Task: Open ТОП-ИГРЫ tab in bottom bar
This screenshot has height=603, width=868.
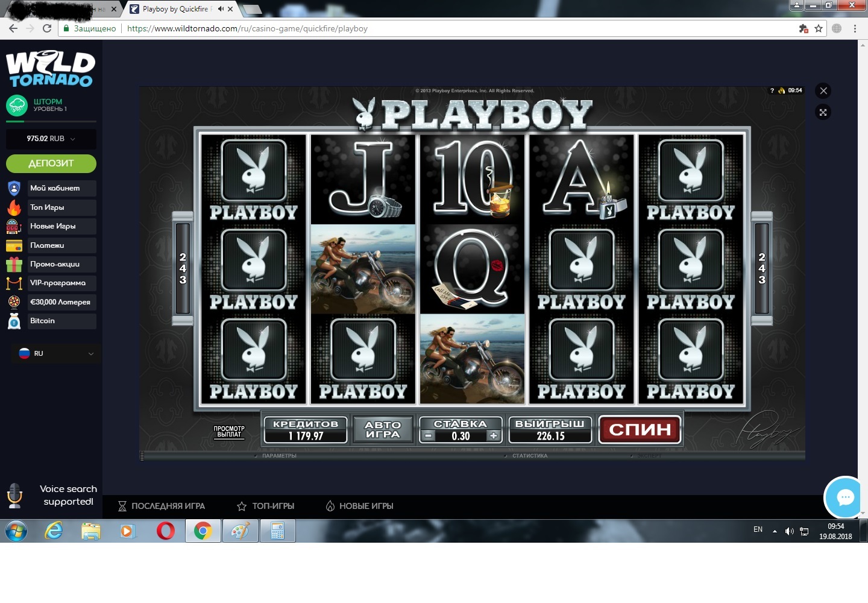Action: click(x=266, y=506)
